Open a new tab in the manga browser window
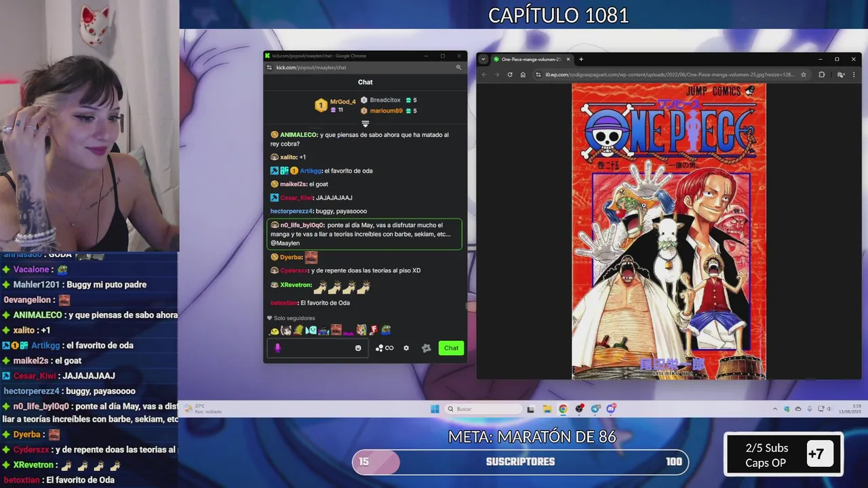Viewport: 868px width, 488px height. [x=581, y=59]
